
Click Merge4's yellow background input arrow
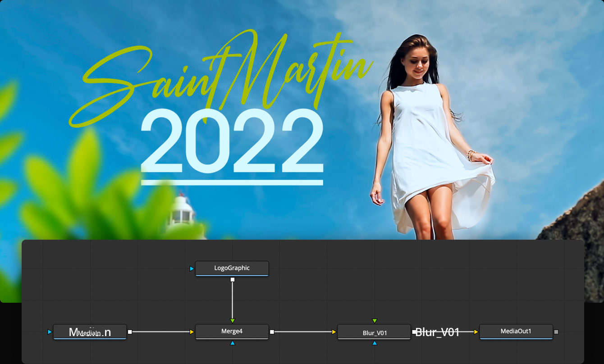(x=192, y=332)
